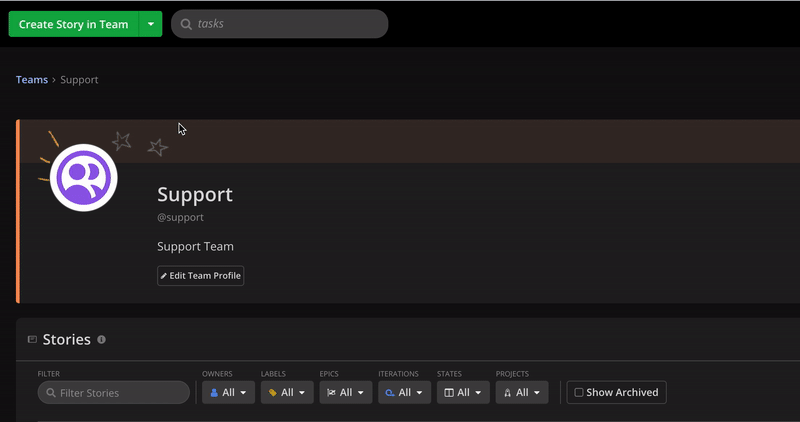Click the Filter Stories magnifier icon

[x=51, y=392]
